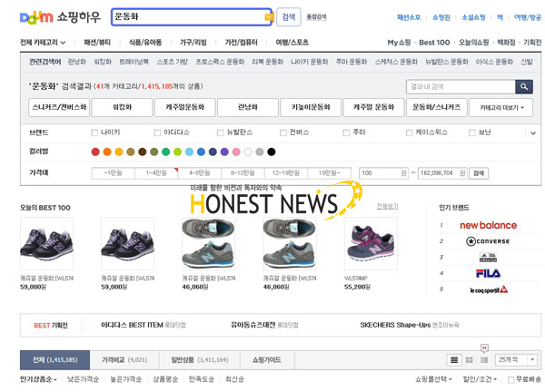The image size is (545, 392).
Task: Select the FILA brand logo
Action: [x=488, y=273]
